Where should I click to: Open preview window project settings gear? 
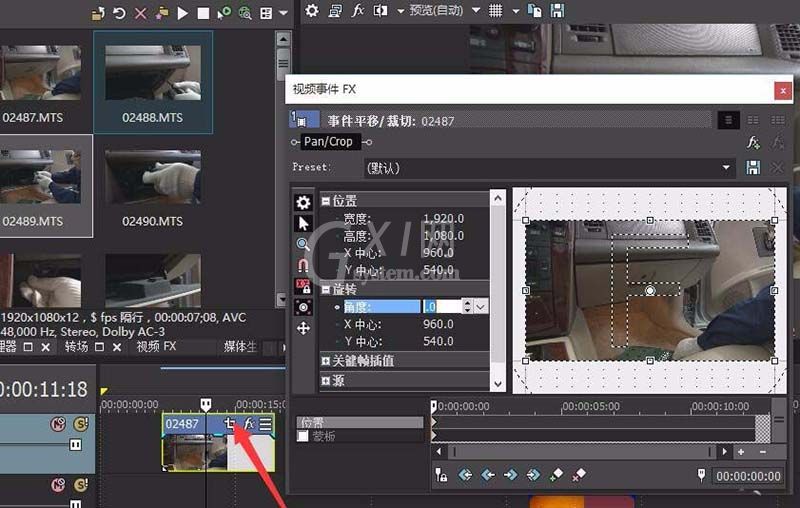coord(312,11)
